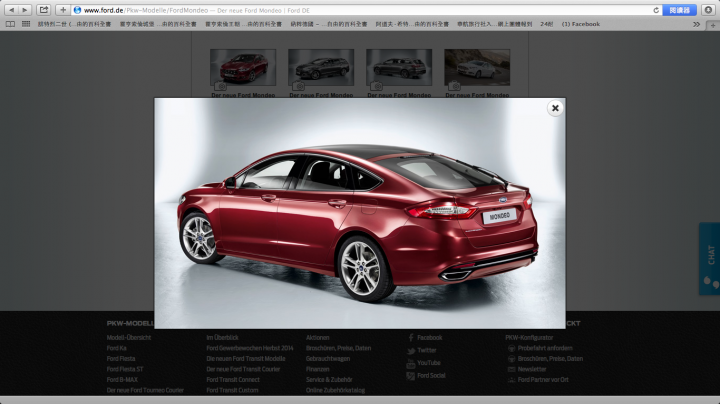
Task: Open the (1) Facebook bookmark
Action: [581, 24]
